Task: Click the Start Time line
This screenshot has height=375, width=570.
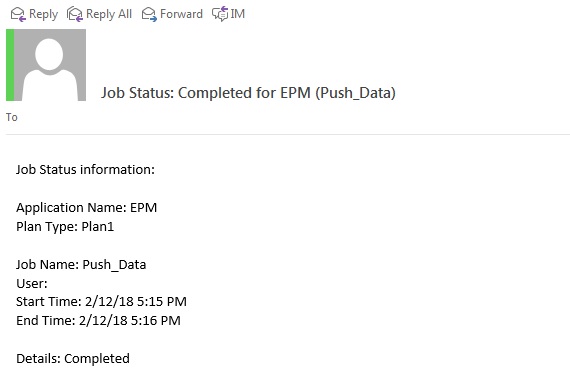Action: (101, 302)
